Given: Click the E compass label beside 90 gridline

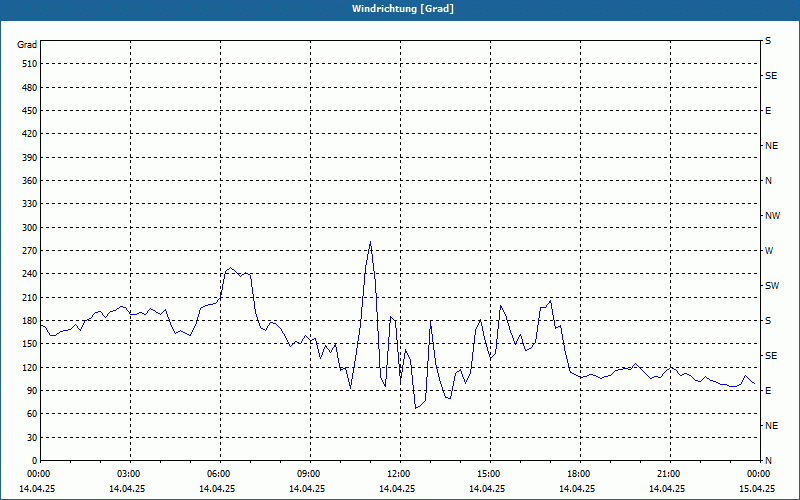Looking at the screenshot, I should (x=768, y=391).
